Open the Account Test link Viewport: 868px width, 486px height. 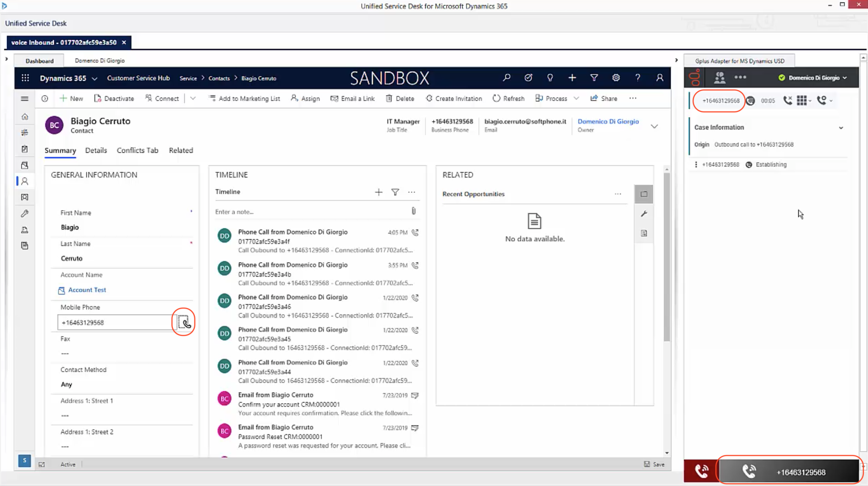[87, 290]
